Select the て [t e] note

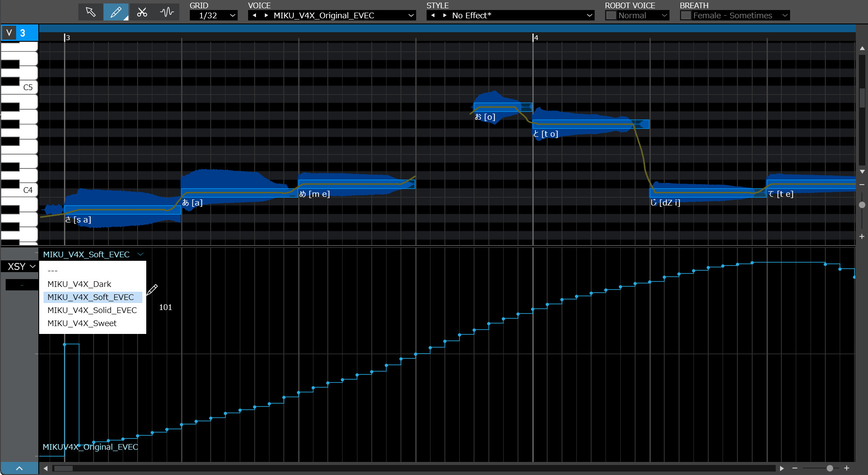pos(811,184)
